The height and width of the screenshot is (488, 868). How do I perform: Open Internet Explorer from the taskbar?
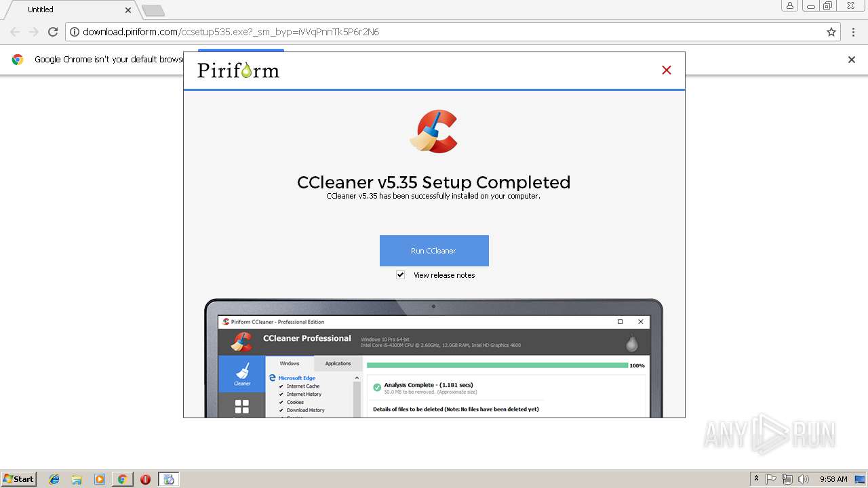click(x=54, y=479)
